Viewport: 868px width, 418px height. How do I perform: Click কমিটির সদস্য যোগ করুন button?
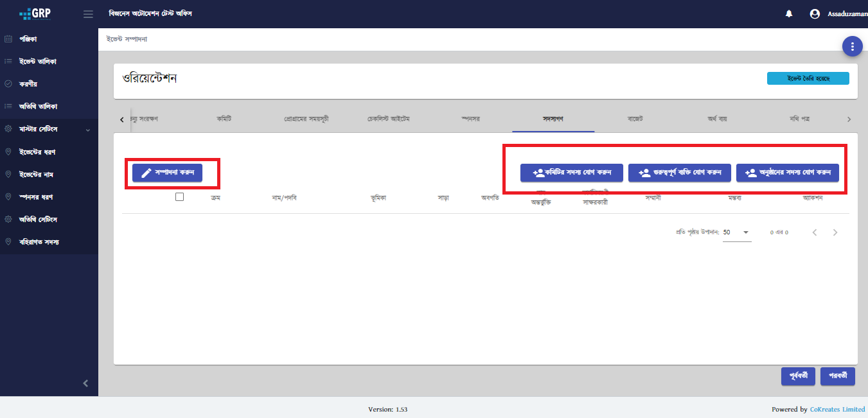click(572, 173)
